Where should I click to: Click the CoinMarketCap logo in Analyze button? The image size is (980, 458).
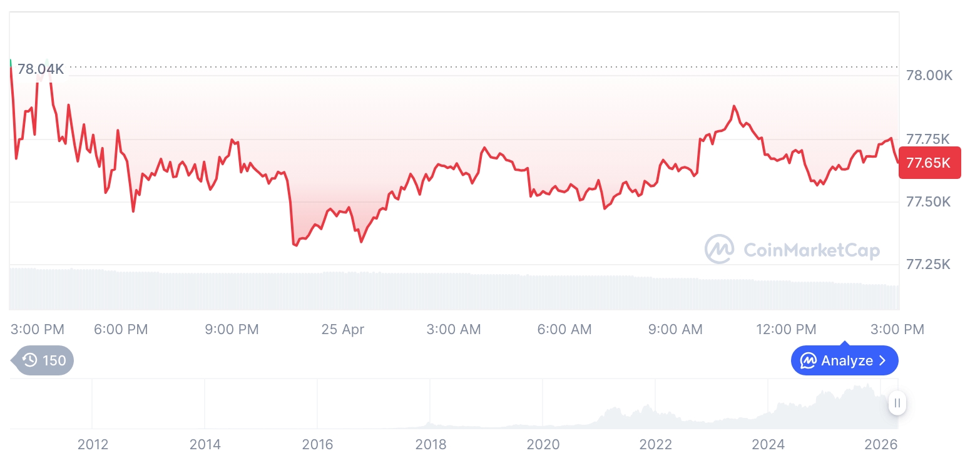(809, 361)
